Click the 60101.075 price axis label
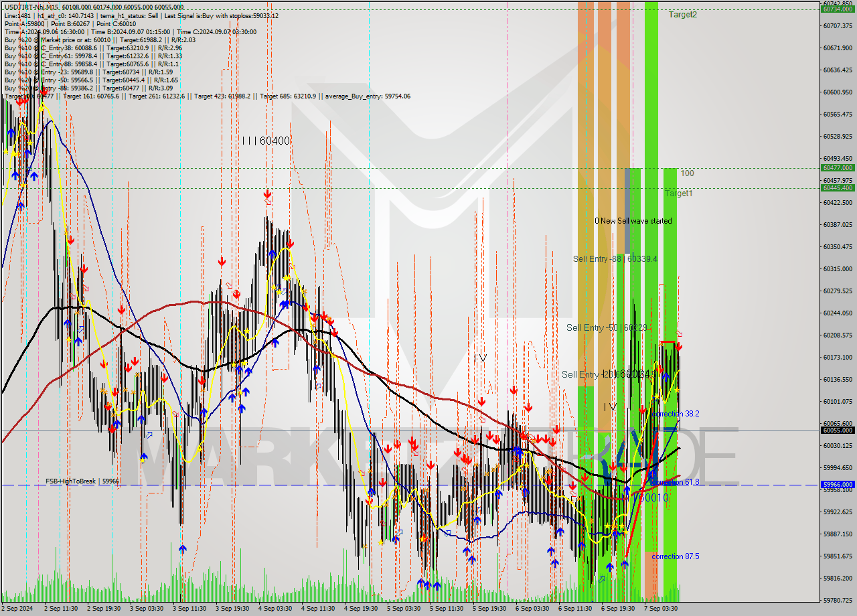 click(839, 401)
